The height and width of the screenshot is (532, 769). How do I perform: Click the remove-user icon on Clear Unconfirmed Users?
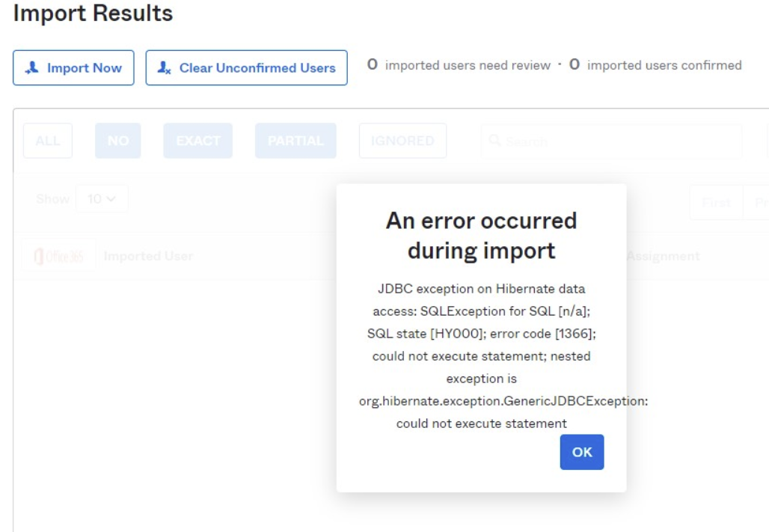pyautogui.click(x=165, y=68)
